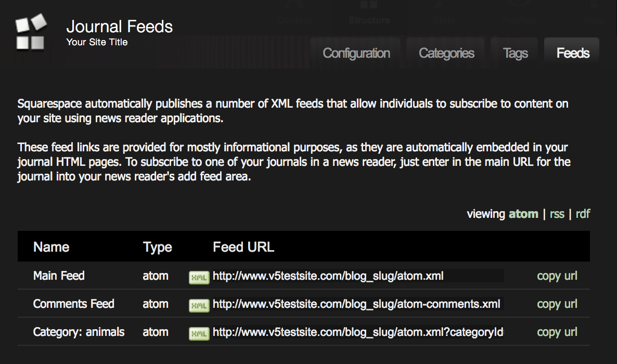Switch feed view to rss
This screenshot has width=617, height=364.
pos(557,214)
